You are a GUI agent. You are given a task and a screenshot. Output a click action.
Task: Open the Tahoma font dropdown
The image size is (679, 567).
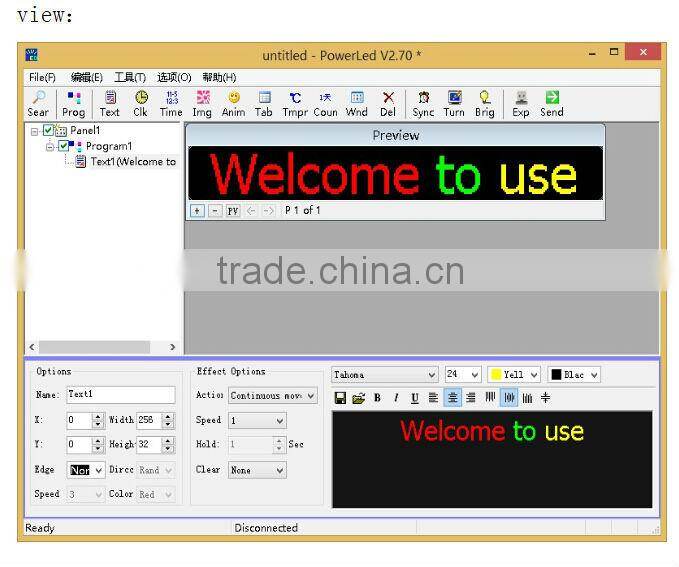pyautogui.click(x=385, y=375)
